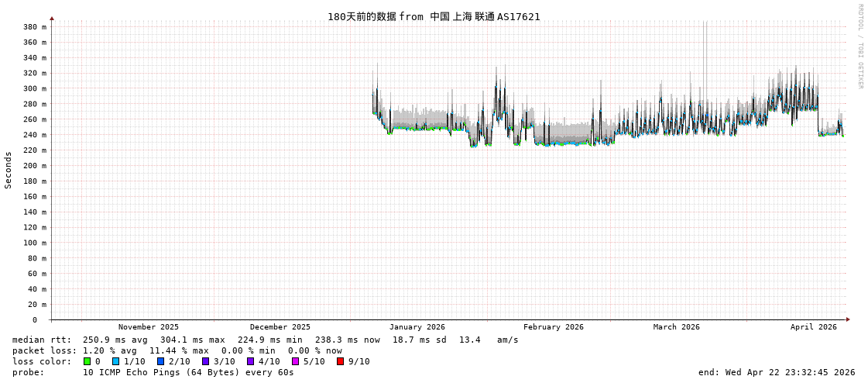This screenshot has width=868, height=383.
Task: Click the x-axis arrow tip at right end
Action: coord(848,319)
